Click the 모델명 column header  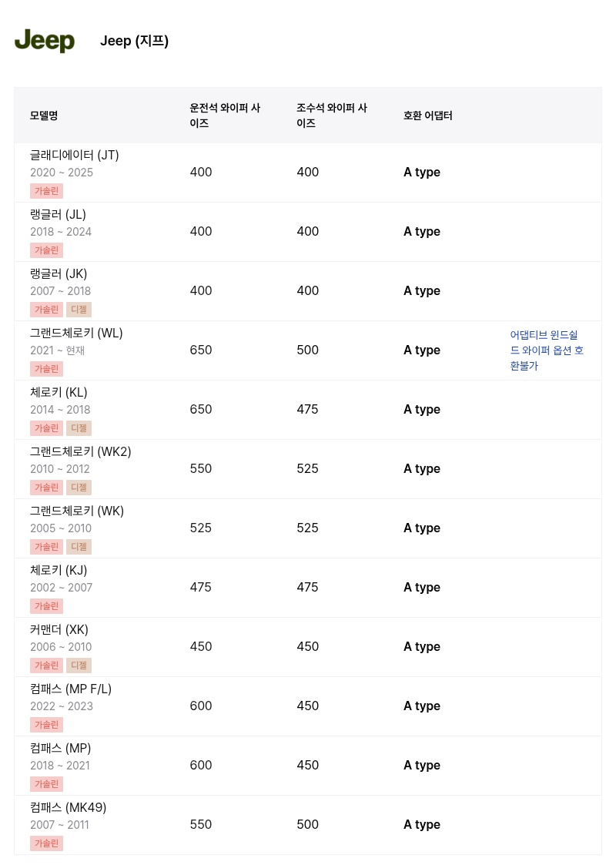44,116
